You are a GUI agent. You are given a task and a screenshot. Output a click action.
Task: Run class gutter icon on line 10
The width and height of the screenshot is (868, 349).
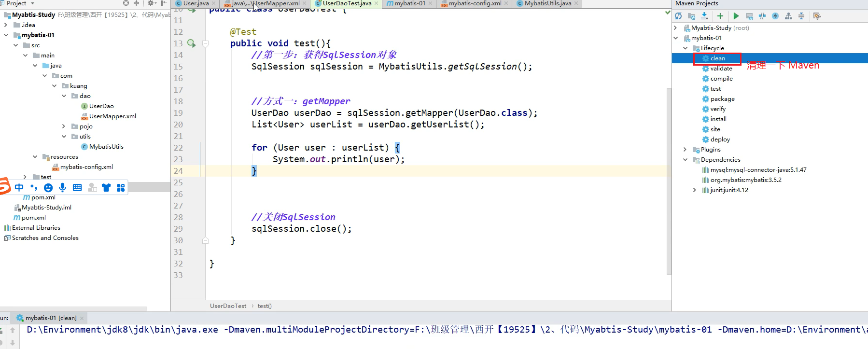click(192, 9)
